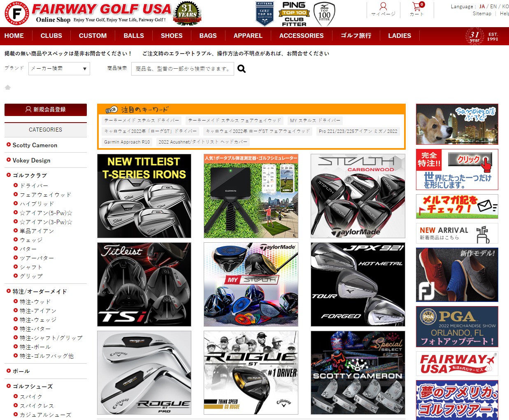
Task: Open the Rogue ST Pro irons banner
Action: (x=144, y=373)
